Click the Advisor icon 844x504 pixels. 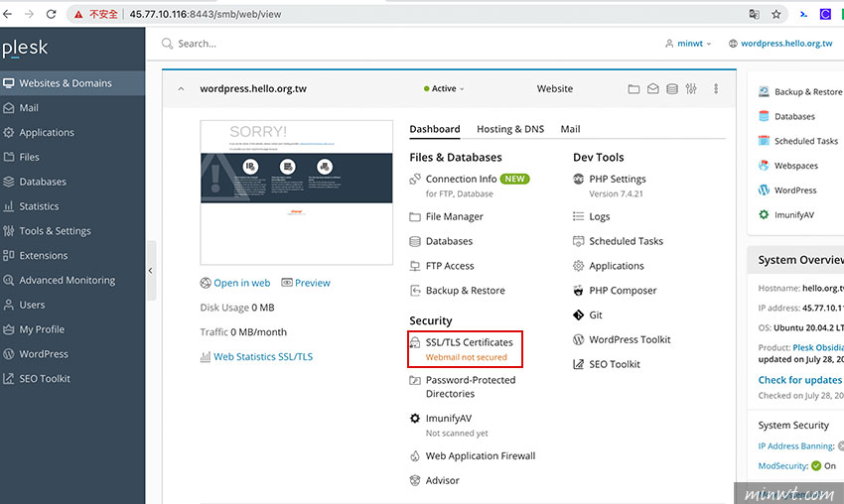coord(415,480)
